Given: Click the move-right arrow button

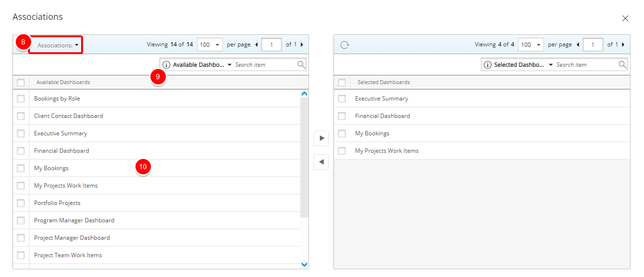Looking at the screenshot, I should (x=322, y=138).
